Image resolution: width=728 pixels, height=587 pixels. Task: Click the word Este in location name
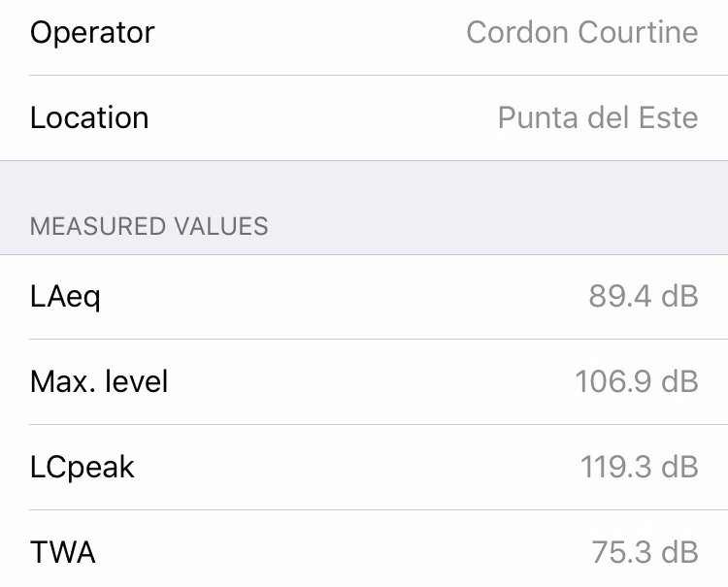668,118
